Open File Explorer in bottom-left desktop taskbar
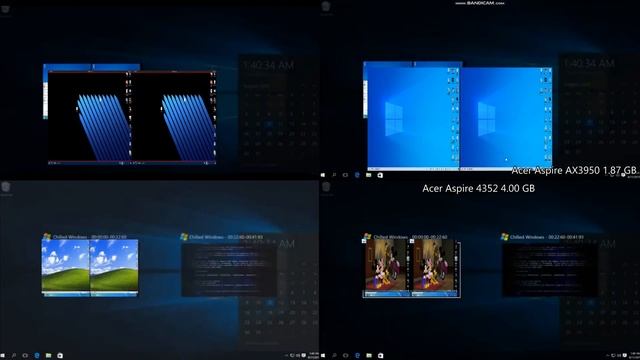This screenshot has height=360, width=640. pos(49,356)
